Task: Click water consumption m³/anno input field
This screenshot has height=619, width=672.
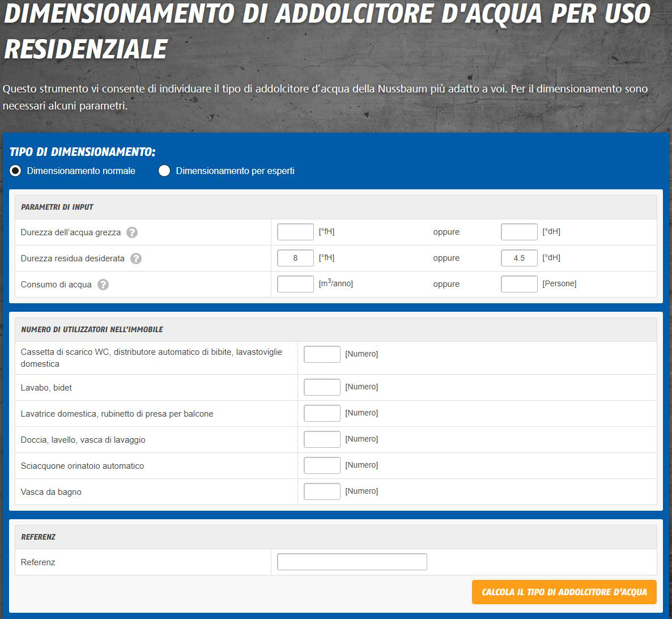Action: 295,284
